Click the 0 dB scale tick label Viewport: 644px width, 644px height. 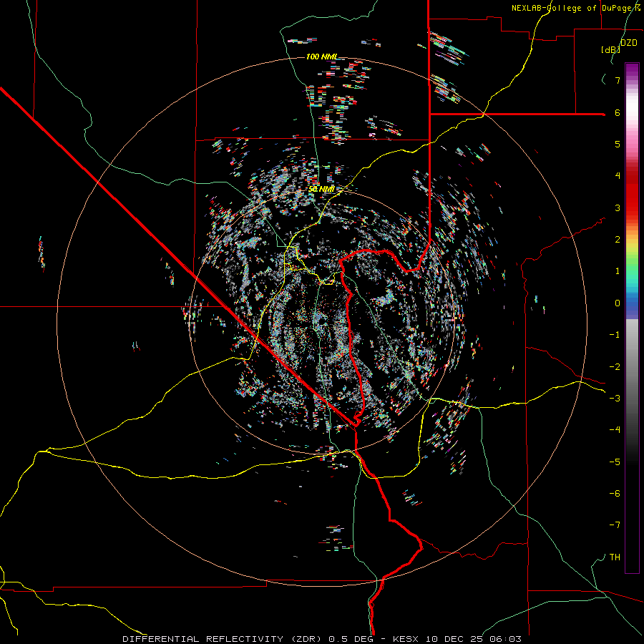pos(616,303)
